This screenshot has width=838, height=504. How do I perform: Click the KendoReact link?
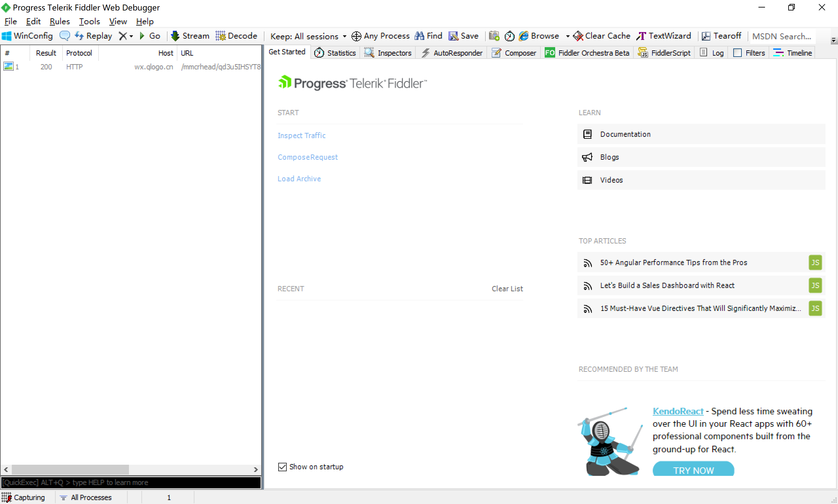point(678,411)
